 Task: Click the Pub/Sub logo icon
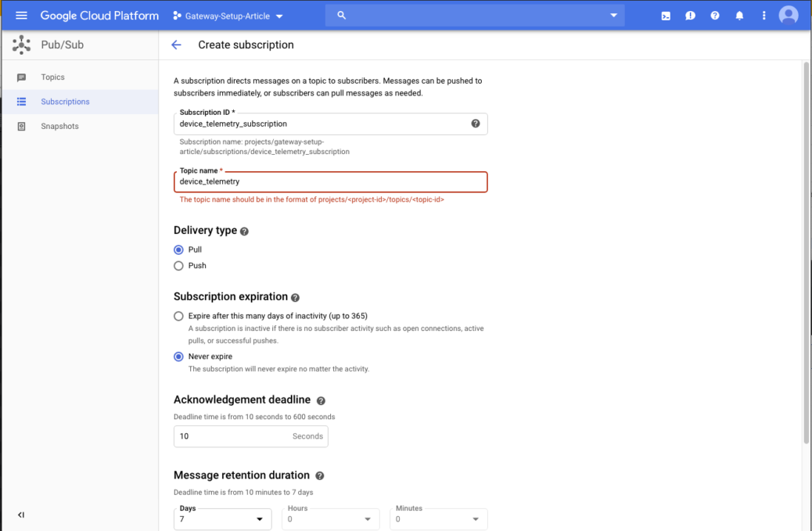tap(21, 45)
